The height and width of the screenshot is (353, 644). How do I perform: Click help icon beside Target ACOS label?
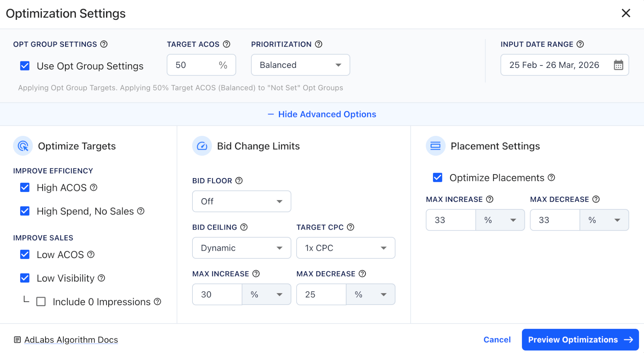[x=226, y=44]
